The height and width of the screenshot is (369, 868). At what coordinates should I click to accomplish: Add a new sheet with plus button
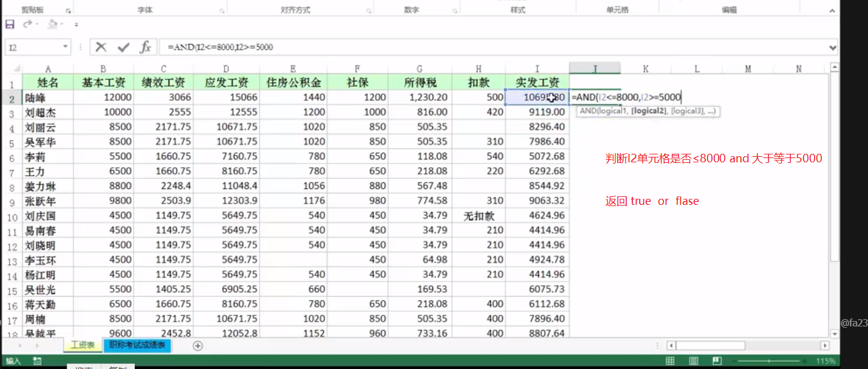pos(197,346)
